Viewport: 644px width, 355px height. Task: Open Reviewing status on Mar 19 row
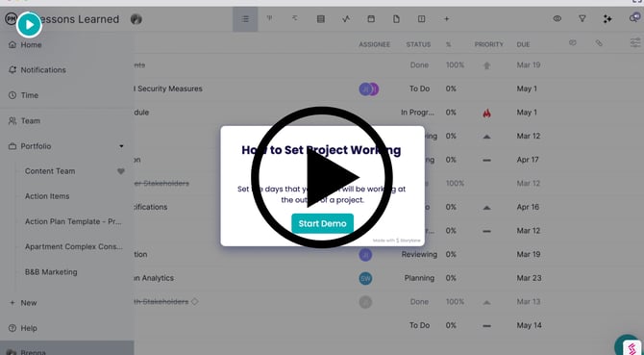419,254
